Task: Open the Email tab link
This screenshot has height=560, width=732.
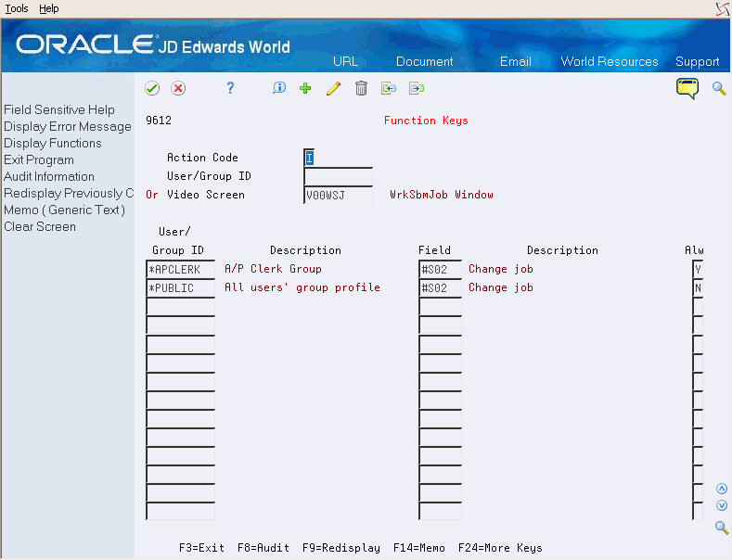Action: click(516, 61)
